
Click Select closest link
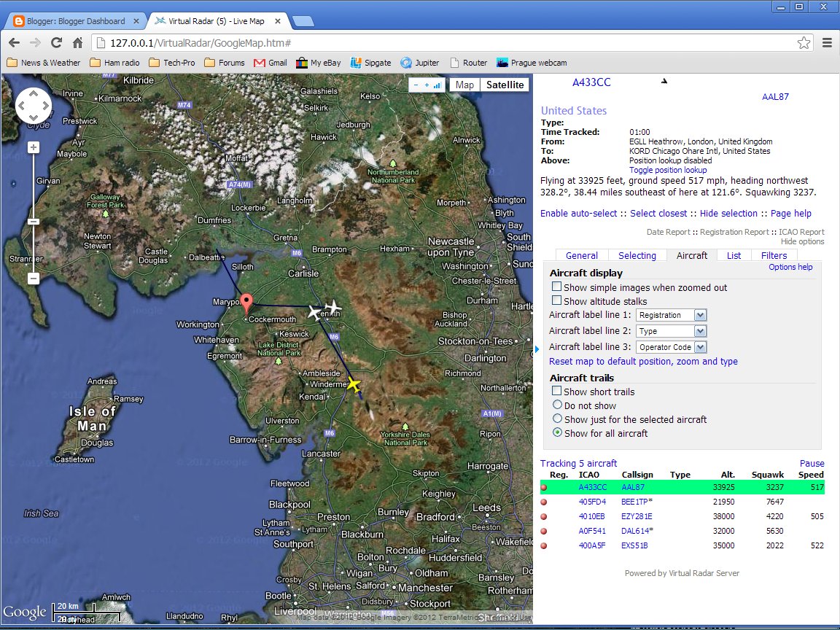pos(658,213)
